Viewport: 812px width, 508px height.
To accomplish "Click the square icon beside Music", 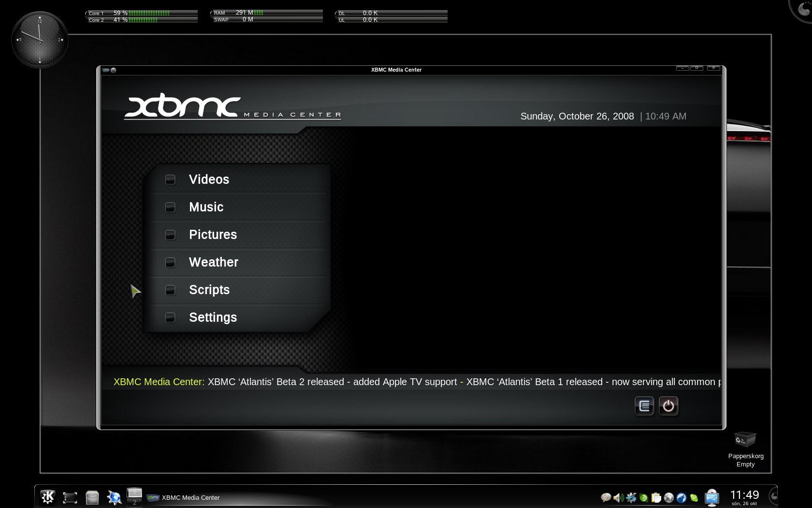I will [170, 207].
